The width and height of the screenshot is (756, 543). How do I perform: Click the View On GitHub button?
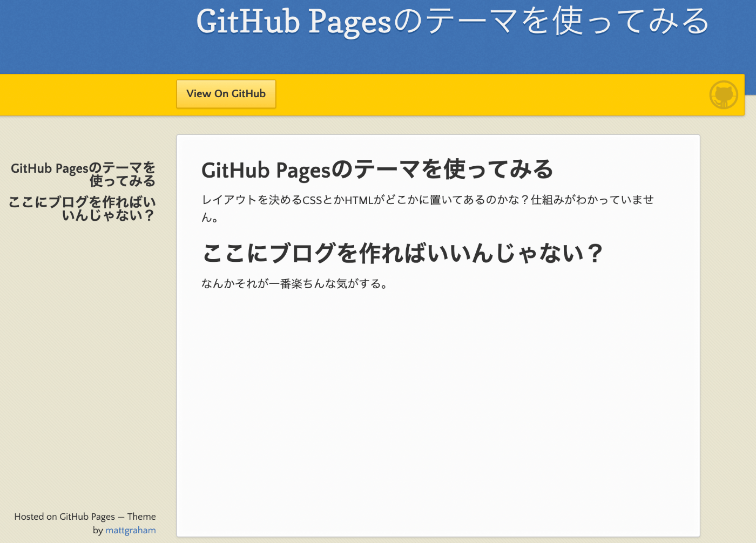(226, 94)
